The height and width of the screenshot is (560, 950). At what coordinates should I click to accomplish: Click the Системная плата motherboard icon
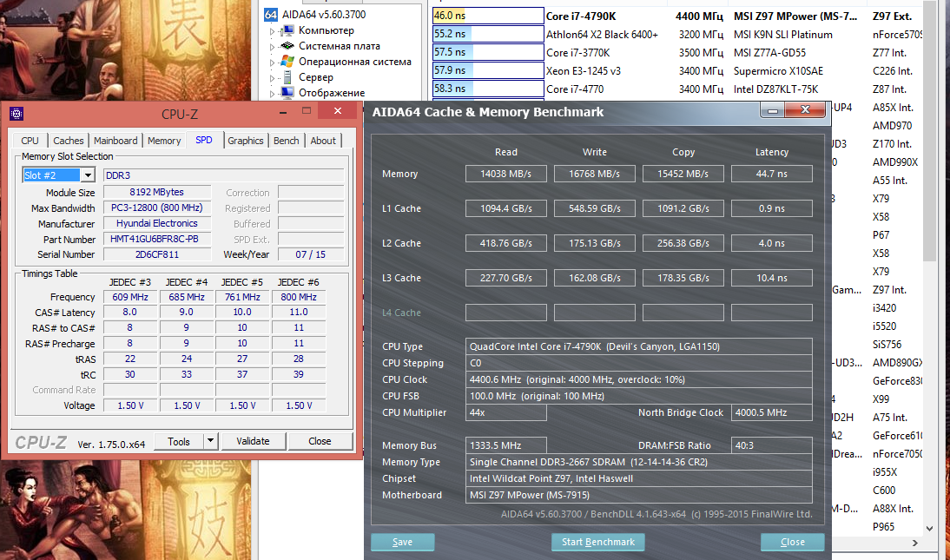[287, 46]
